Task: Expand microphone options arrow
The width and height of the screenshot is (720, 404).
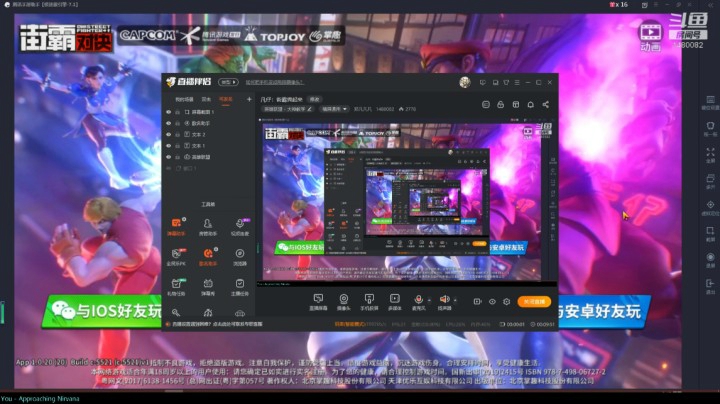Action: click(x=429, y=300)
